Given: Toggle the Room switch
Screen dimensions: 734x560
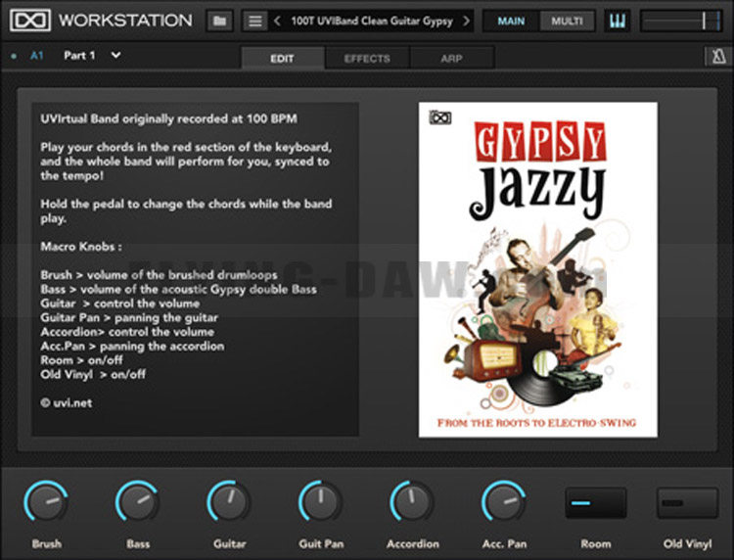Looking at the screenshot, I should 595,503.
